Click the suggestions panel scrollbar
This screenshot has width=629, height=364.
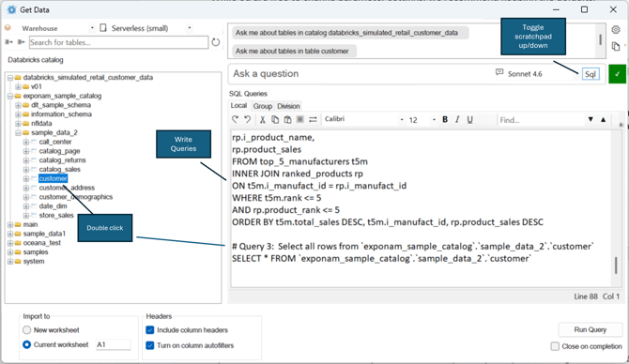[x=600, y=39]
